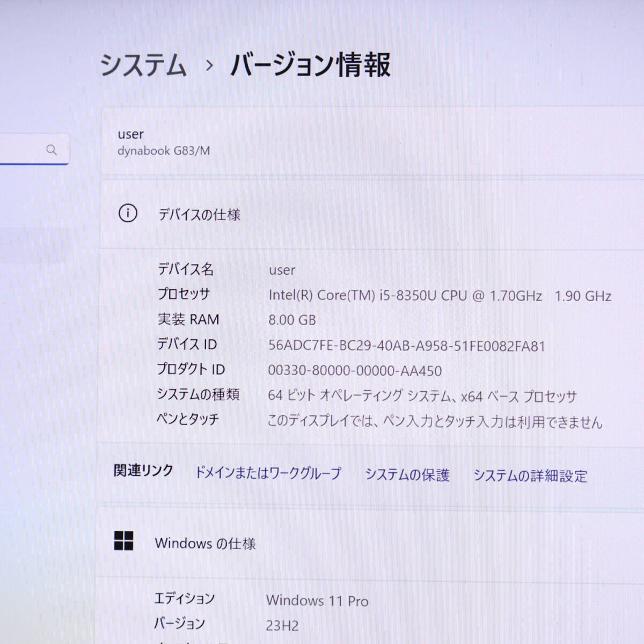Select the 8.00 GB RAM value
Screen dimensions: 644x644
292,320
